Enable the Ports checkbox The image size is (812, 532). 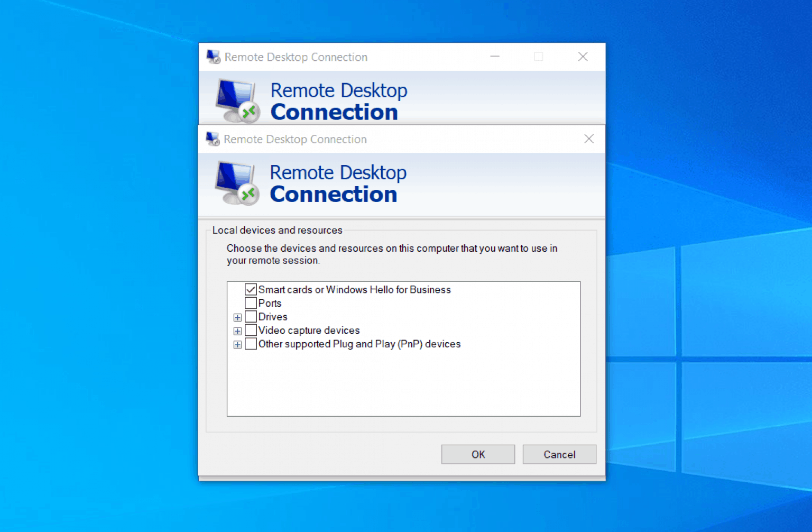click(x=251, y=302)
